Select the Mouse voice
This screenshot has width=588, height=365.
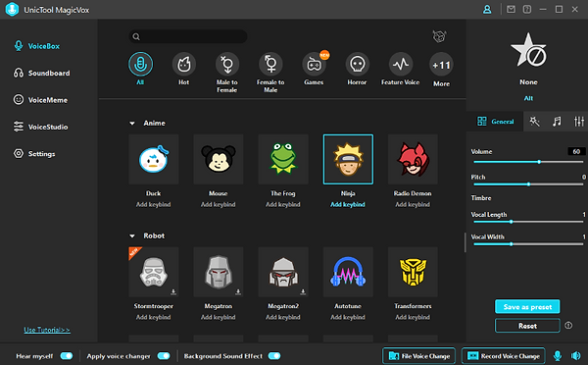(219, 159)
